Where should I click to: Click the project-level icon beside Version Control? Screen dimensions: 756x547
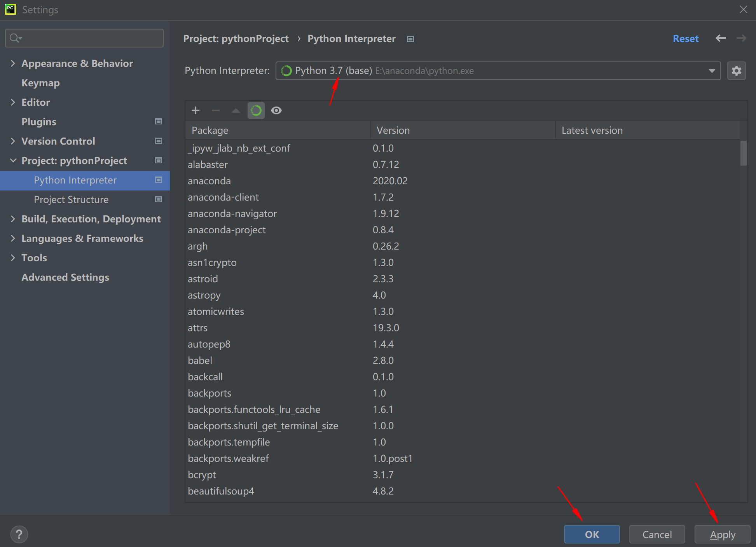coord(159,141)
